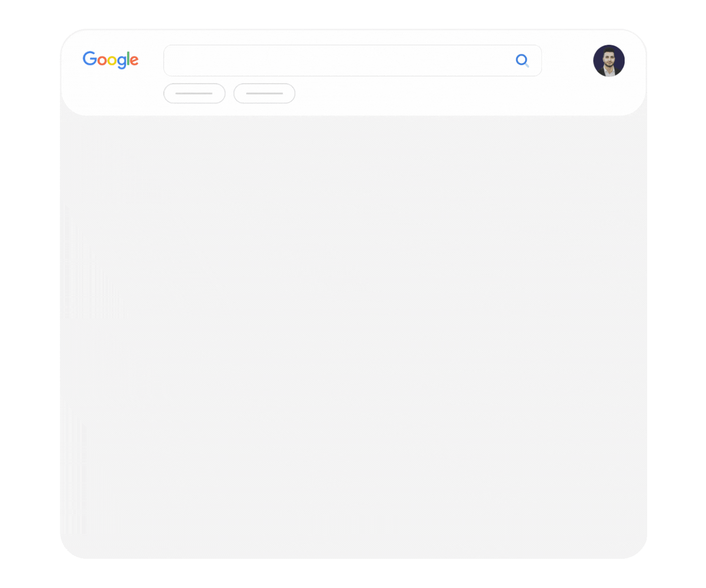
Task: Choose the chip farthest from the logo
Action: pyautogui.click(x=265, y=93)
